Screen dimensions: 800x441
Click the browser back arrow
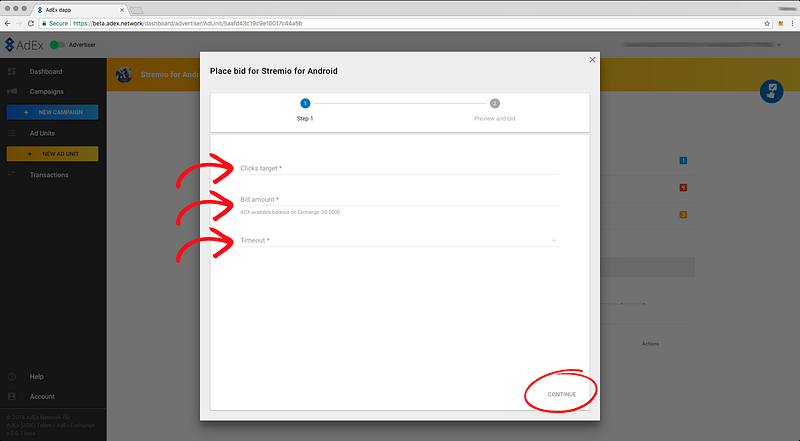coord(7,23)
